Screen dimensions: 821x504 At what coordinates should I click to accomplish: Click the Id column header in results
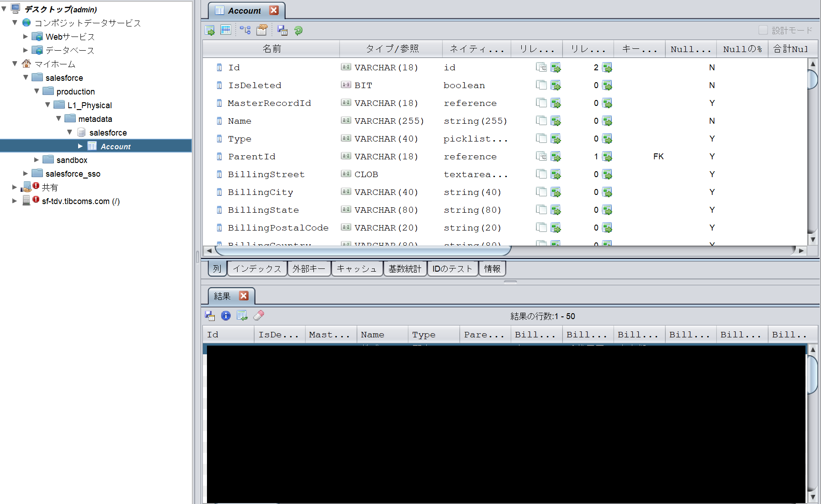[228, 335]
